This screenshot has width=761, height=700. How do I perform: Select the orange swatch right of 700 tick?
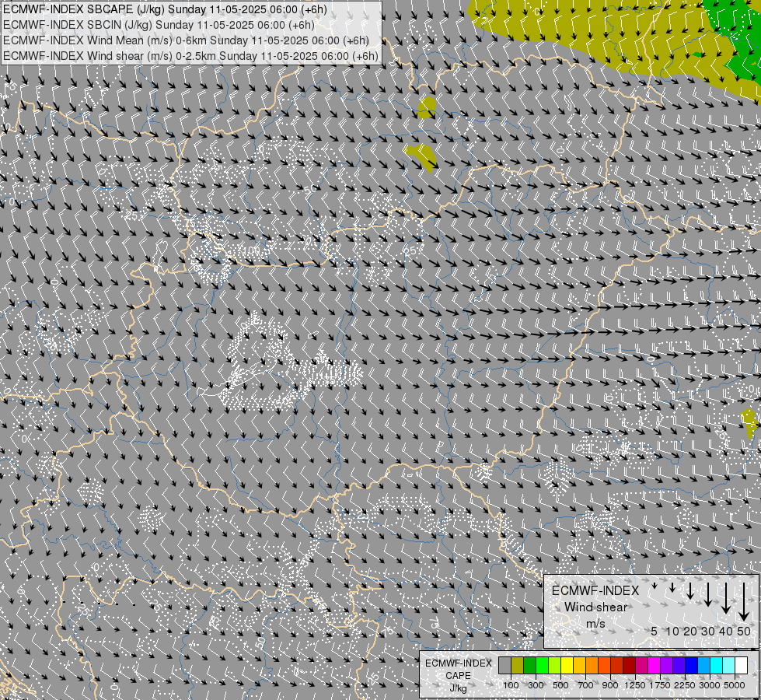pos(592,665)
